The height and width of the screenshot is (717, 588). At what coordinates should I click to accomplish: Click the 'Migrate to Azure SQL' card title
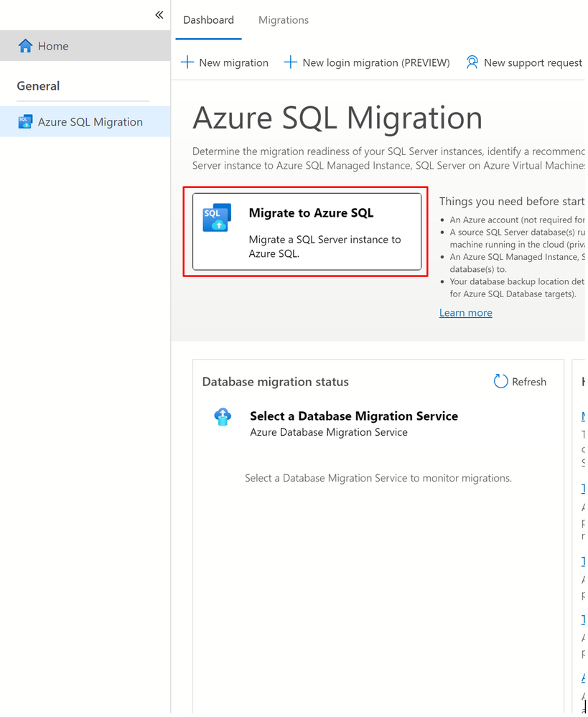point(311,213)
